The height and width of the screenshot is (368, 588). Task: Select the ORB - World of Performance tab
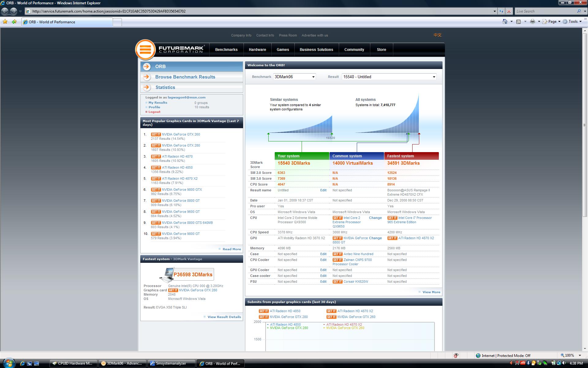pyautogui.click(x=67, y=22)
